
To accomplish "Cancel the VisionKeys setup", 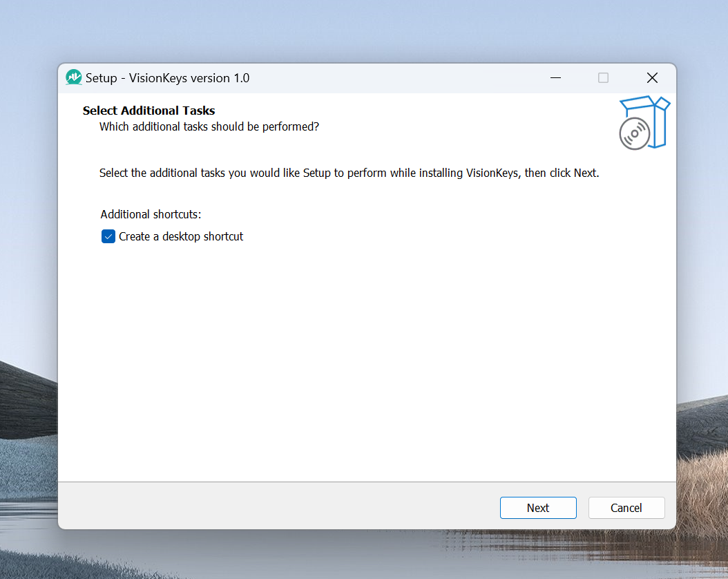I will pyautogui.click(x=626, y=508).
